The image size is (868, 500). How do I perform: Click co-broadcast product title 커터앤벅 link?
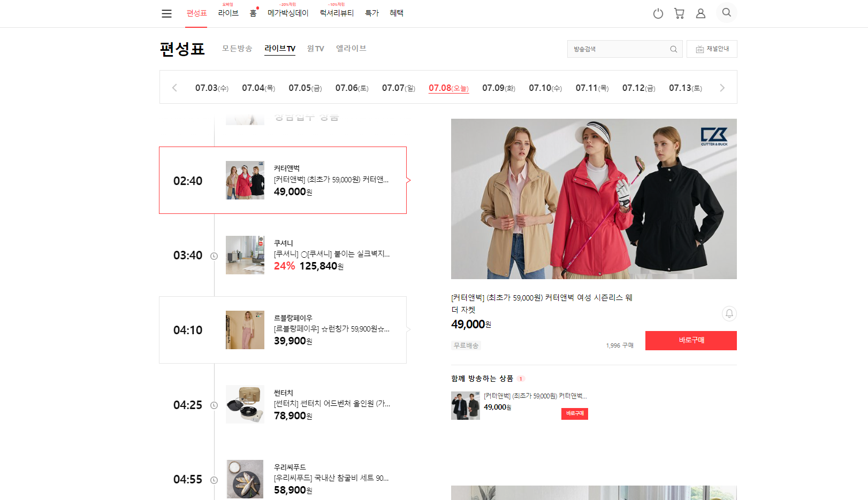coord(536,396)
